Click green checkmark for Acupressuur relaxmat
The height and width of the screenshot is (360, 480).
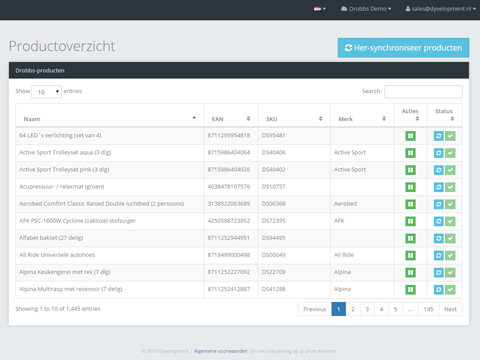click(x=450, y=187)
